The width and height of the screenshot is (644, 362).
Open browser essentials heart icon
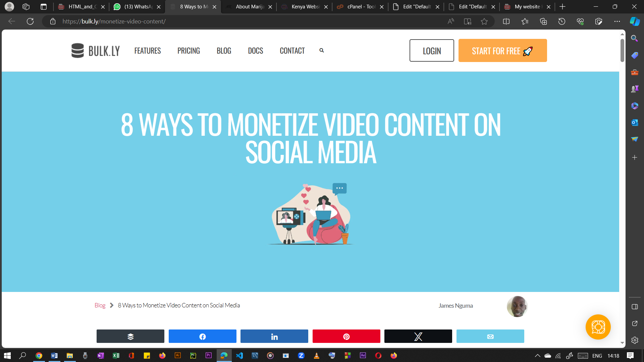coord(580,21)
